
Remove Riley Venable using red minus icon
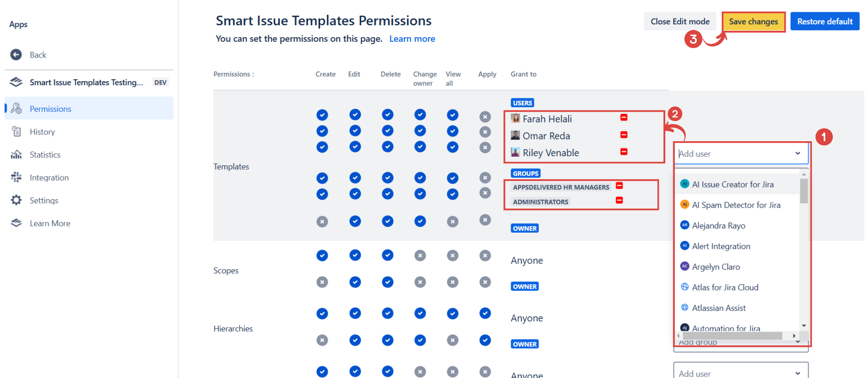pyautogui.click(x=624, y=152)
